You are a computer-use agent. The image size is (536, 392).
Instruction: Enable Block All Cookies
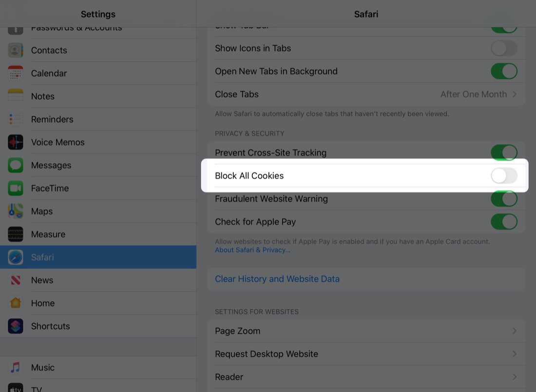click(x=504, y=175)
